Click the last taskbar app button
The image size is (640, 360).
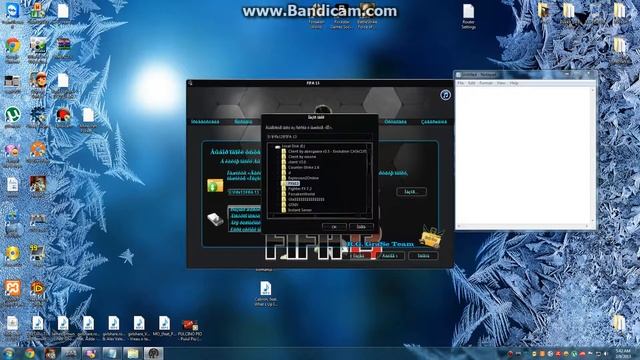click(x=153, y=353)
